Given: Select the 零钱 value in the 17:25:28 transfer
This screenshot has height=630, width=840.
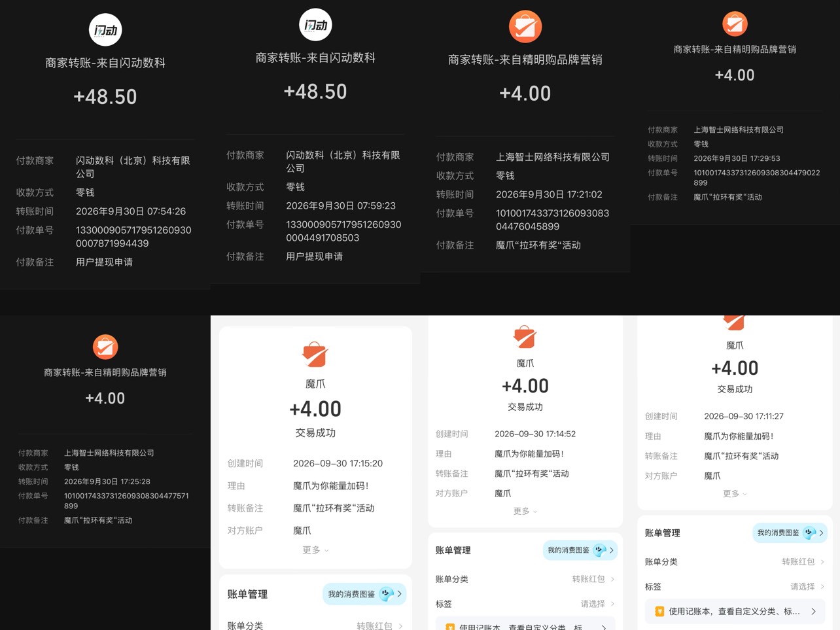Looking at the screenshot, I should click(71, 467).
